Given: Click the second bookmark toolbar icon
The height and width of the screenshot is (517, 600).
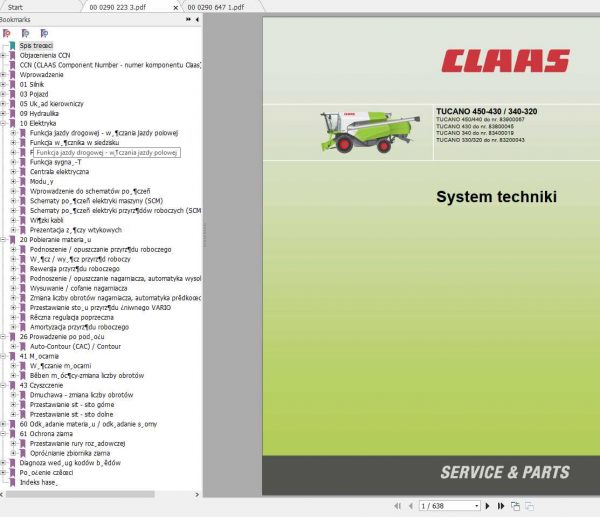Looking at the screenshot, I should 25,34.
